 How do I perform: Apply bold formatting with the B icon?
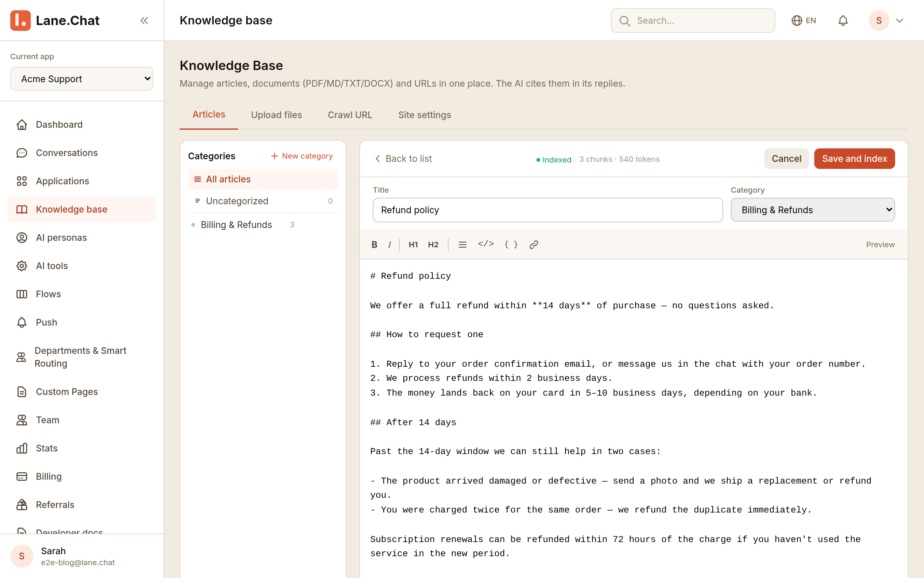point(374,245)
